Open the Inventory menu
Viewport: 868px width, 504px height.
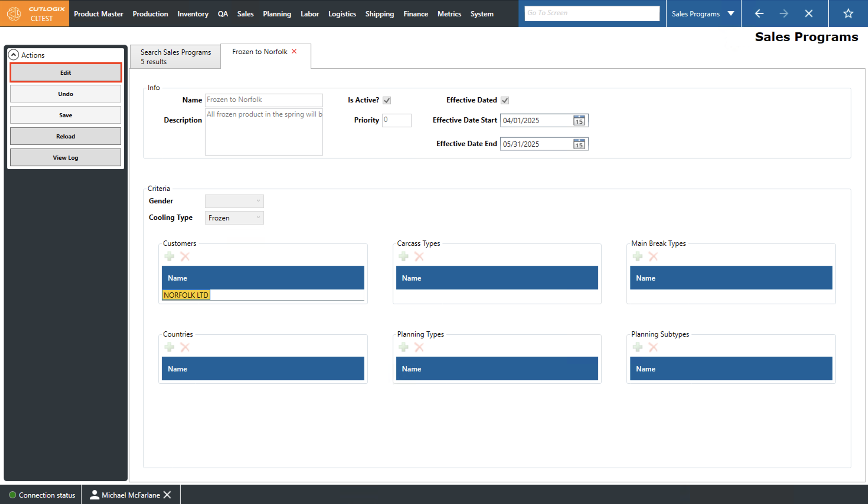tap(192, 14)
